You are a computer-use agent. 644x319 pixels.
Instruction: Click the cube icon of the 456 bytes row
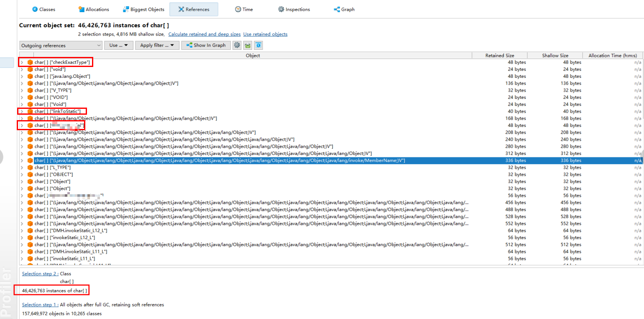point(30,203)
